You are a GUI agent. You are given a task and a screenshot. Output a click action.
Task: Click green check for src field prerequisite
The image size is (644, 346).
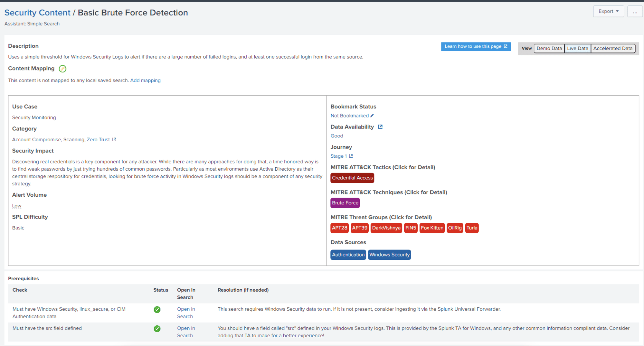point(157,329)
